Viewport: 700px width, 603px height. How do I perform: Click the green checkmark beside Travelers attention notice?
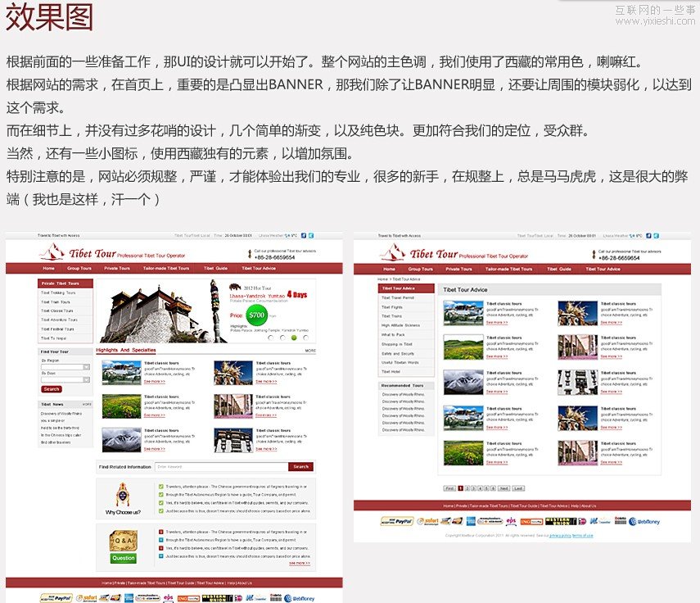tap(160, 487)
